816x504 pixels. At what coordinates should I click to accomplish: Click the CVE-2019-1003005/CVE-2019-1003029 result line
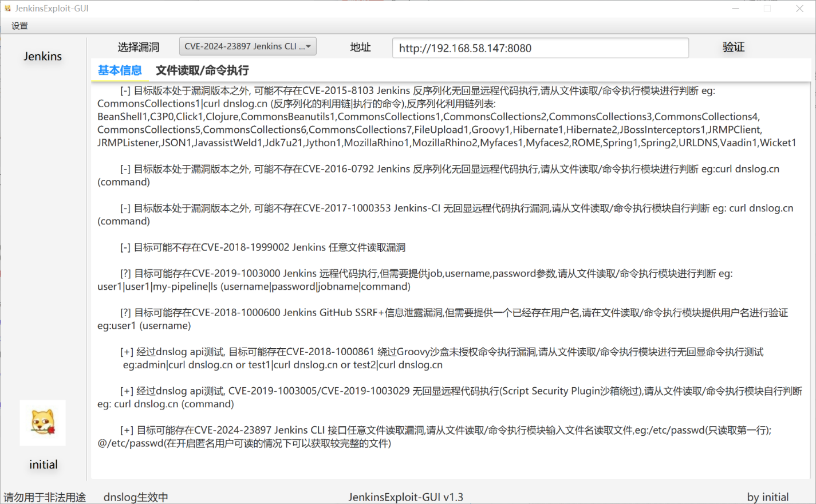tap(461, 391)
